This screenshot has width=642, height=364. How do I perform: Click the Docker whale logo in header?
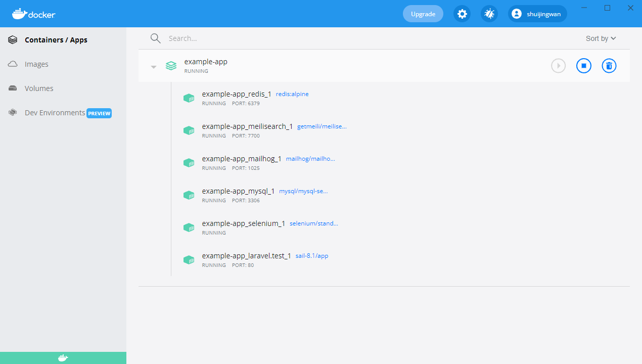click(x=33, y=14)
